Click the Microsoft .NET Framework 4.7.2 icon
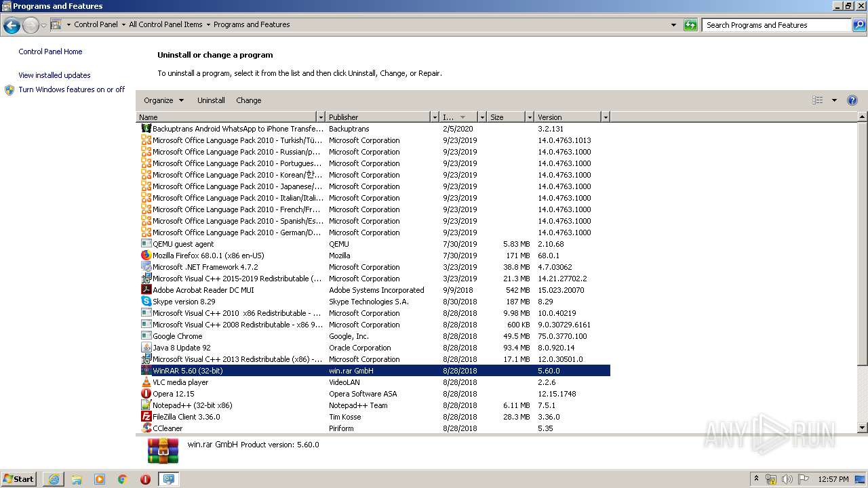Viewport: 868px width, 488px height. [146, 267]
